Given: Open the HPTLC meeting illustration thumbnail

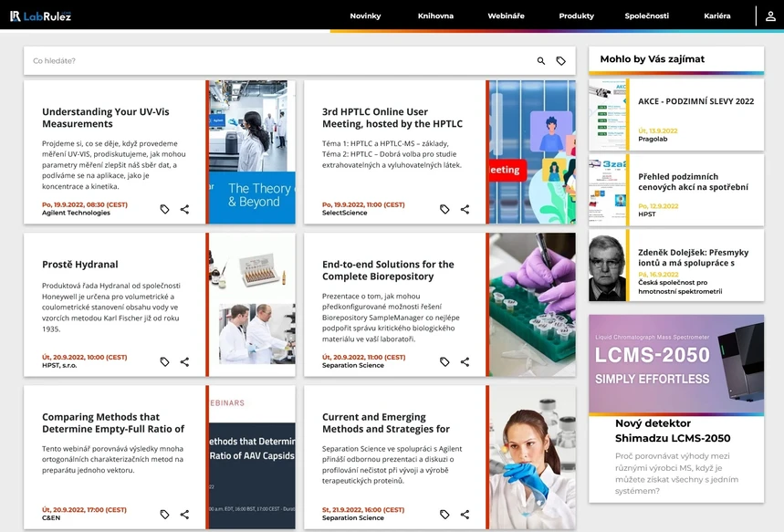Looking at the screenshot, I should (x=532, y=152).
